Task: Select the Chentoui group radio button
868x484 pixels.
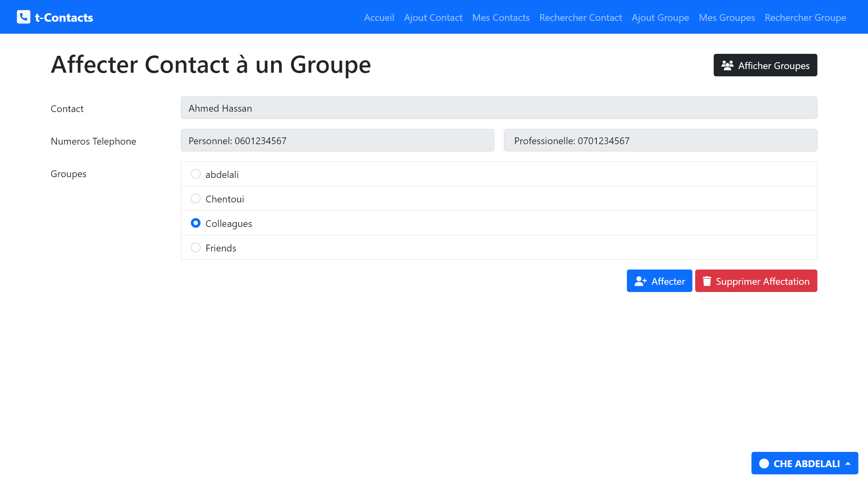Action: pyautogui.click(x=196, y=198)
